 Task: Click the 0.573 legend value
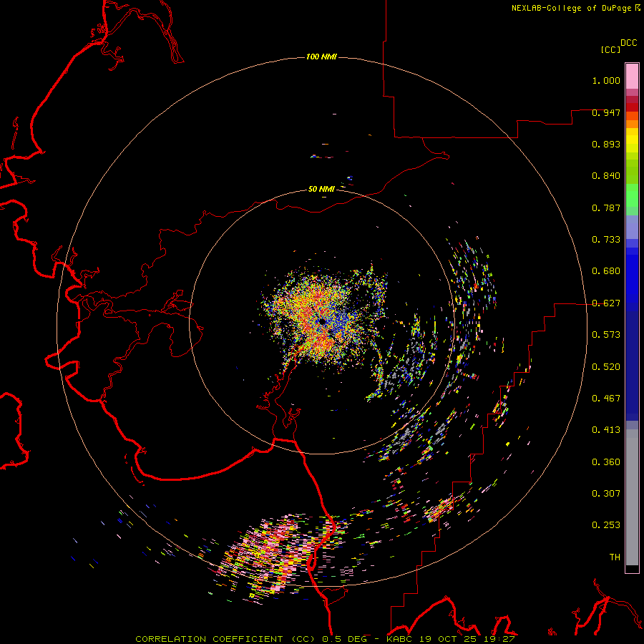click(606, 335)
